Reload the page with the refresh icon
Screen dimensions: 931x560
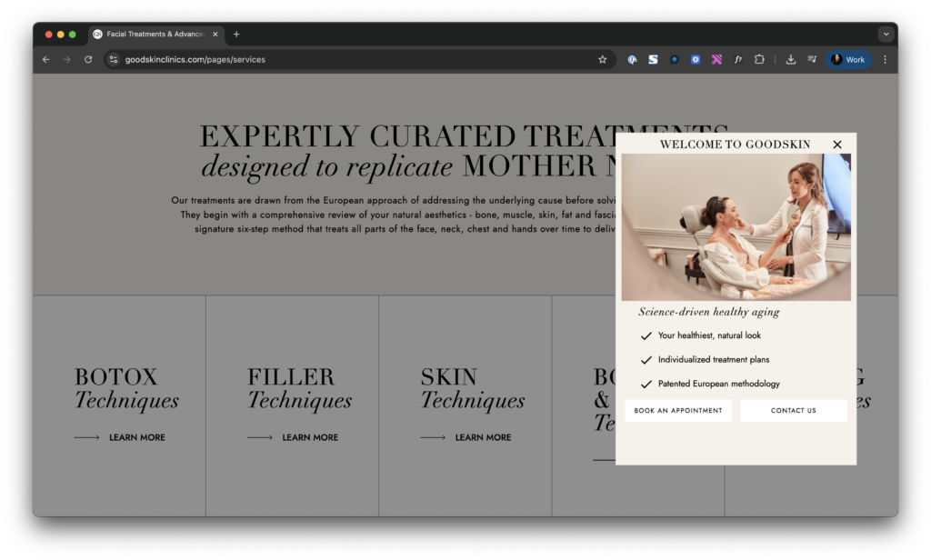tap(87, 59)
